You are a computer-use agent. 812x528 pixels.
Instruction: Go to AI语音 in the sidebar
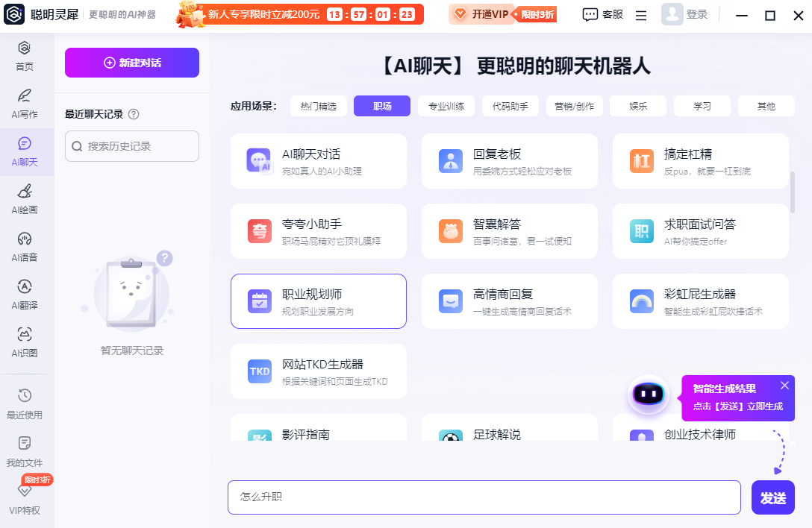point(24,247)
